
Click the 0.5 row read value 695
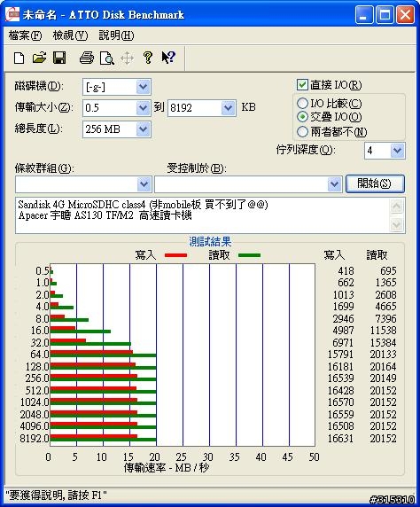[x=388, y=270]
